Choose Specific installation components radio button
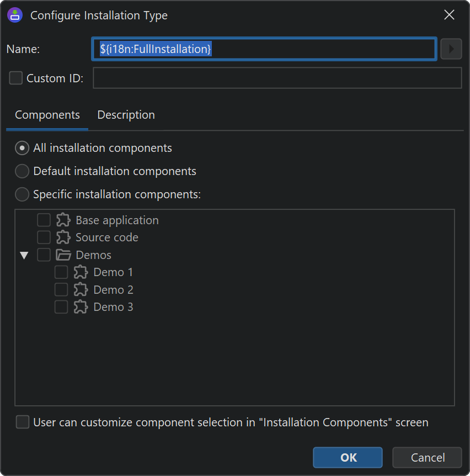This screenshot has height=476, width=470. (22, 194)
